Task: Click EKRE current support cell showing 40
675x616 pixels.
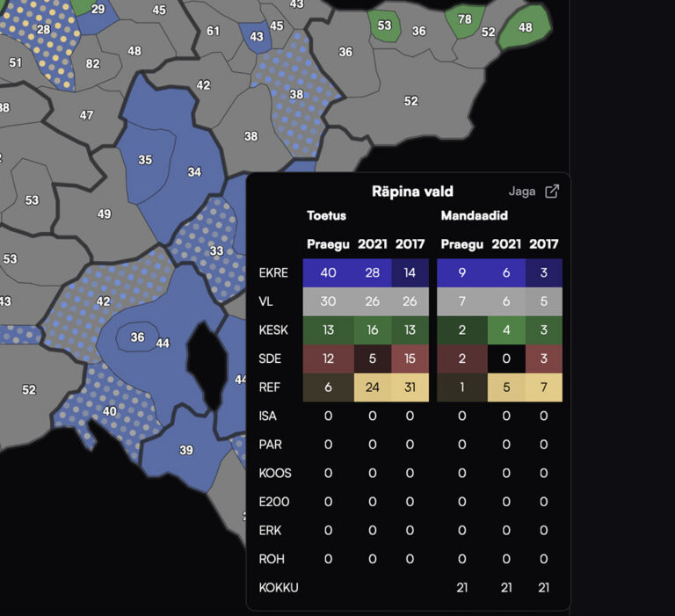Action: pos(328,273)
